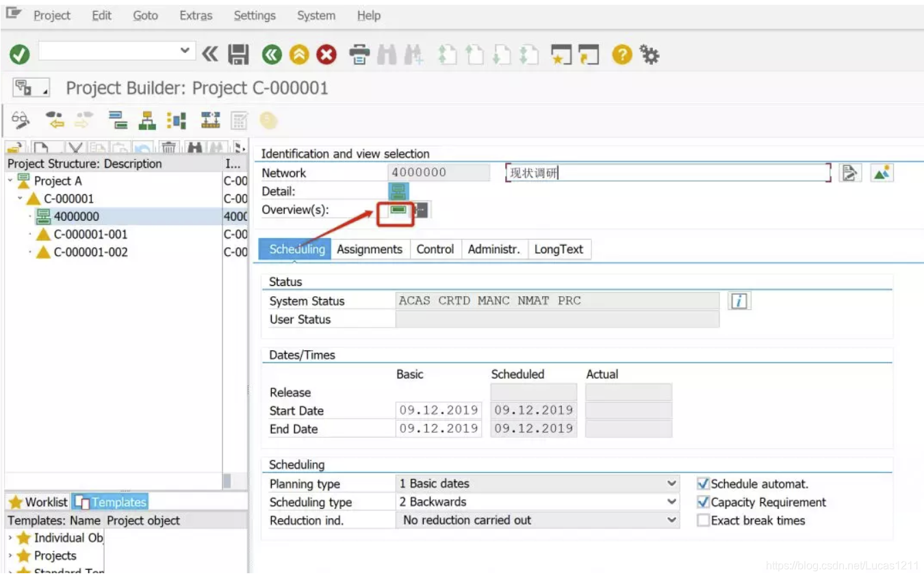The height and width of the screenshot is (578, 924).
Task: Toggle Capacity Requirement checkbox
Action: point(703,502)
